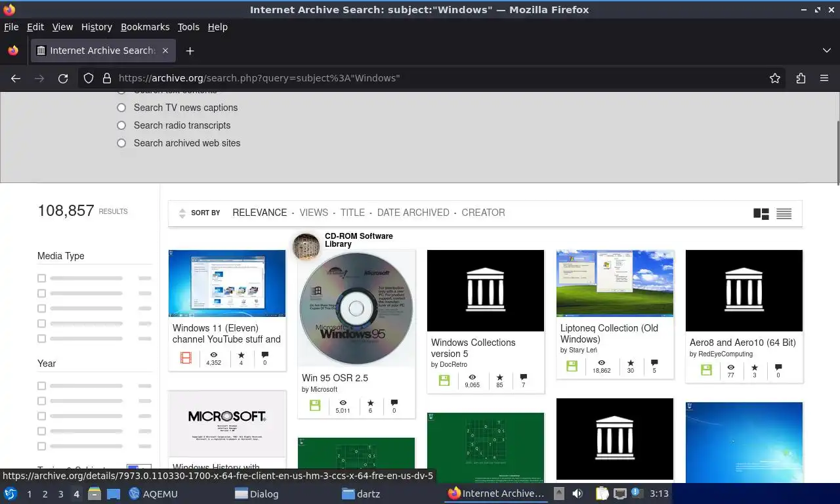Click the software floppy icon on Win 95 OSR 2.5 card

(315, 406)
